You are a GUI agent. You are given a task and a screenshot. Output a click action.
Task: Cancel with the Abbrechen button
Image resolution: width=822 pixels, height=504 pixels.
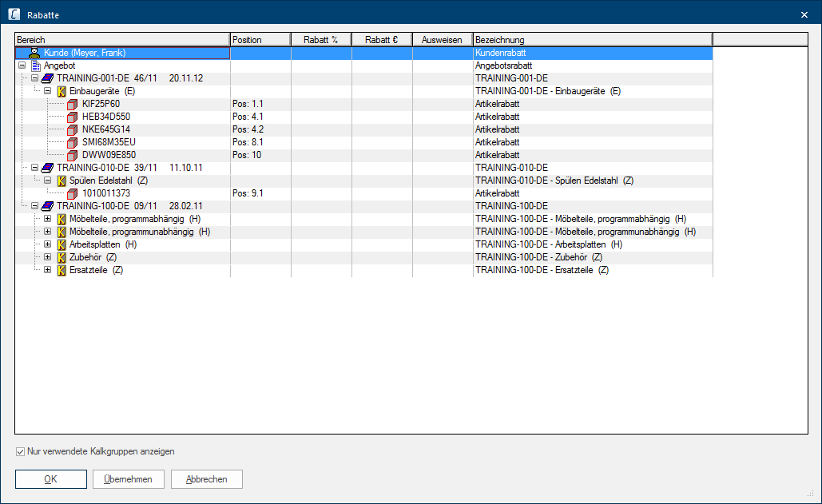coord(206,479)
